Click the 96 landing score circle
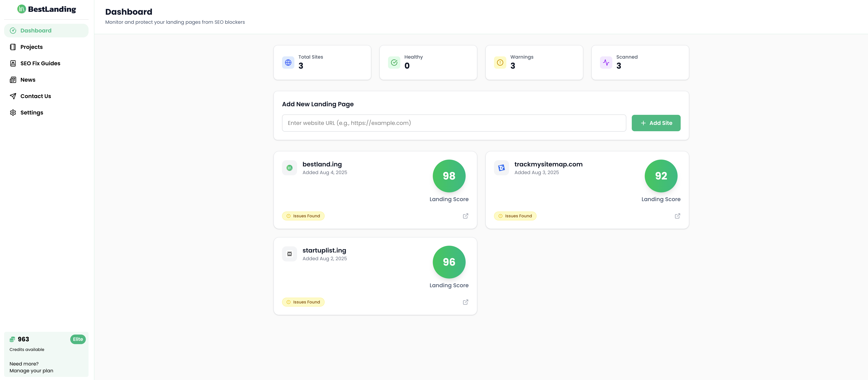Image resolution: width=868 pixels, height=380 pixels. point(449,262)
